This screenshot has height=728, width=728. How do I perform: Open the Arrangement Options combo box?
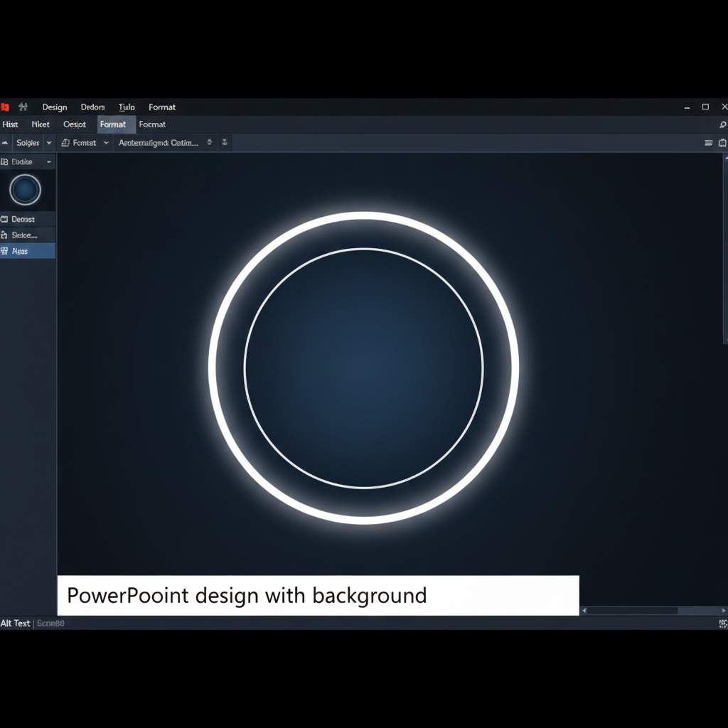click(x=156, y=142)
